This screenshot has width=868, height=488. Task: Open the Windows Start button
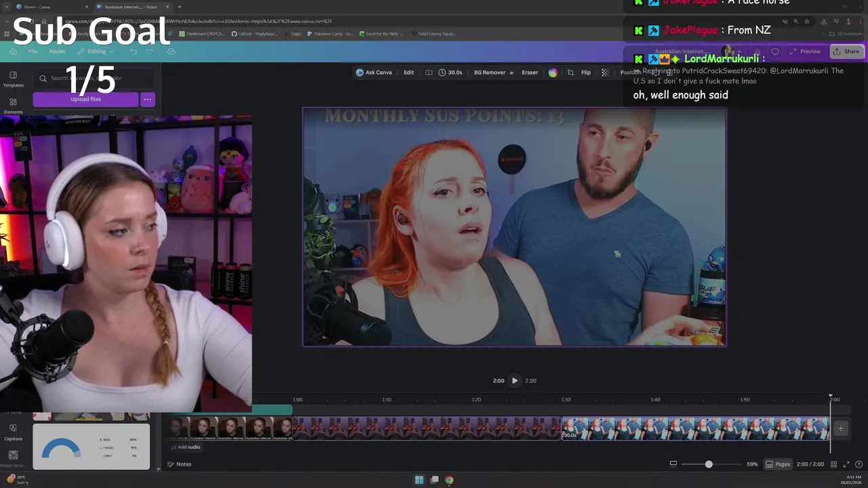419,480
